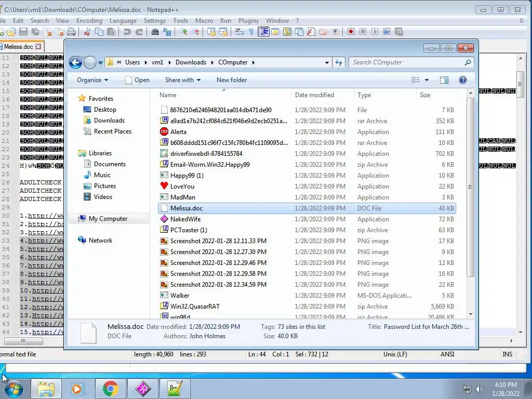Viewport: 532px width, 399px height.
Task: Expand the arrow after COmputer in breadcrumb
Action: pos(253,62)
